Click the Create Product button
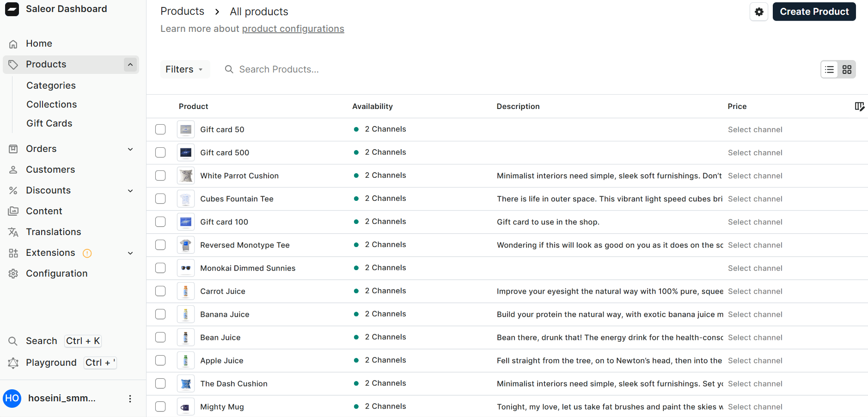868x417 pixels. click(814, 12)
